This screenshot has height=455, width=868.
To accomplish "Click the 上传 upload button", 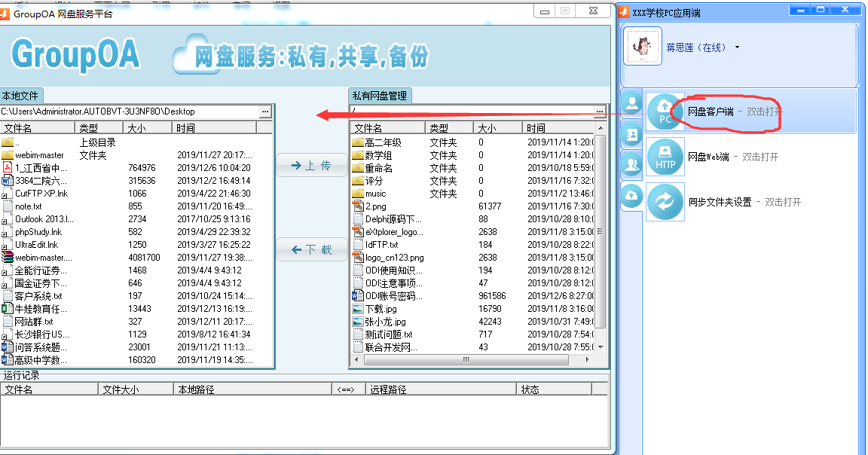I will [x=311, y=166].
